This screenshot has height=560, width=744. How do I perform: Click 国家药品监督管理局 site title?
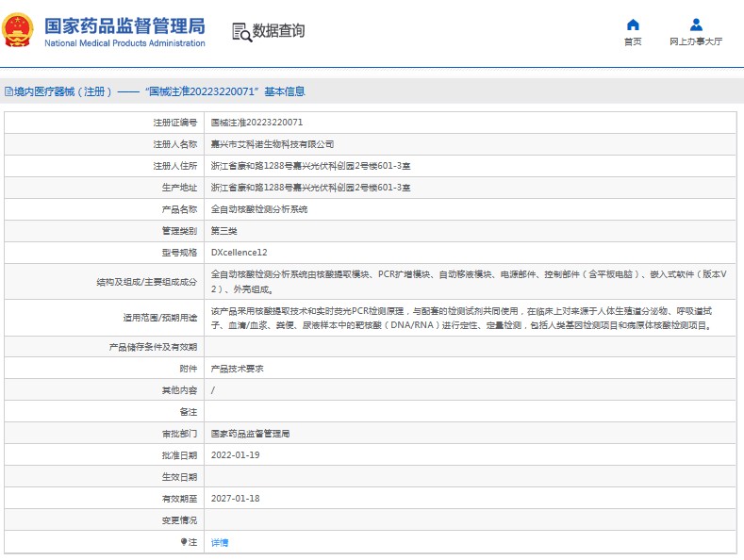click(124, 26)
